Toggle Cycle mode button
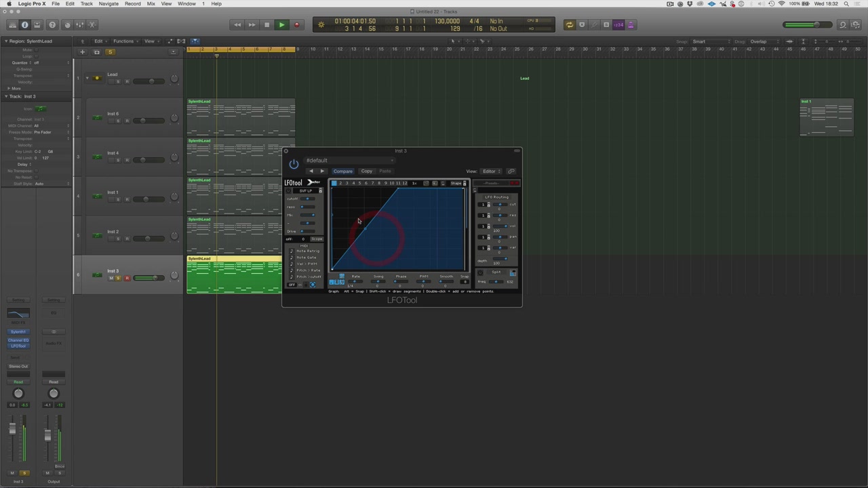 [570, 25]
